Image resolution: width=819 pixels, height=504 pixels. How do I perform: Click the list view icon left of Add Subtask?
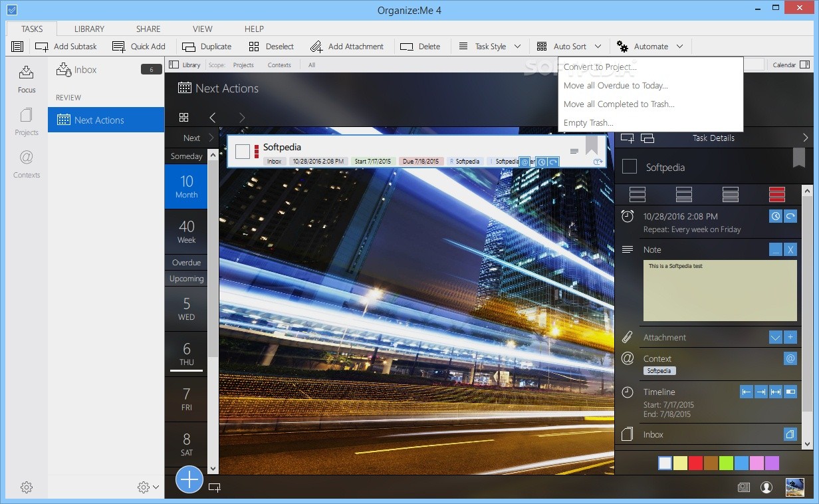[x=17, y=47]
